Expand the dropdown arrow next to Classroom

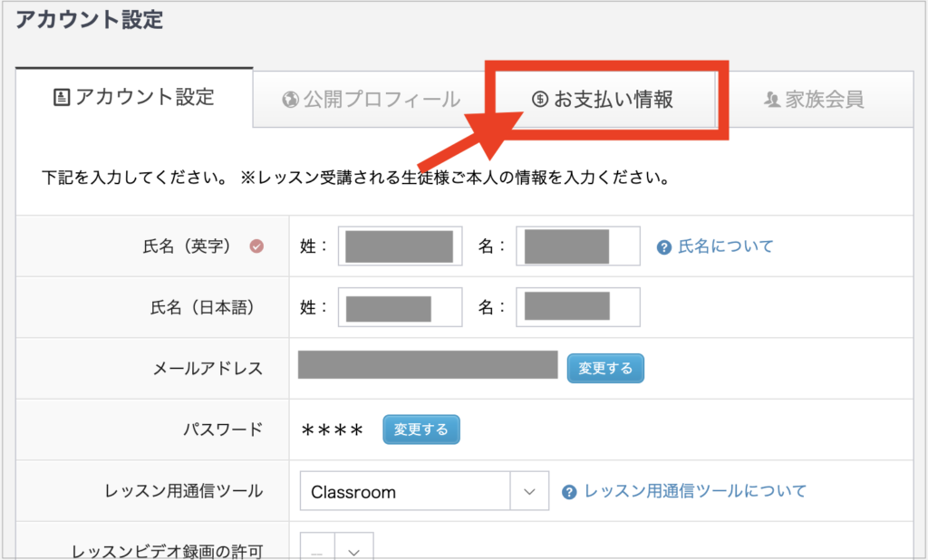click(x=529, y=491)
